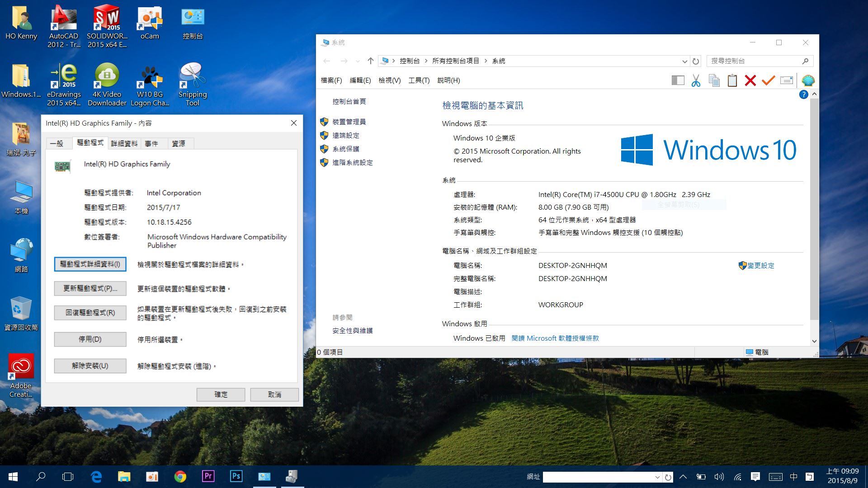Open Premiere Pro from taskbar
Screen dimensions: 868x488
coord(208,476)
